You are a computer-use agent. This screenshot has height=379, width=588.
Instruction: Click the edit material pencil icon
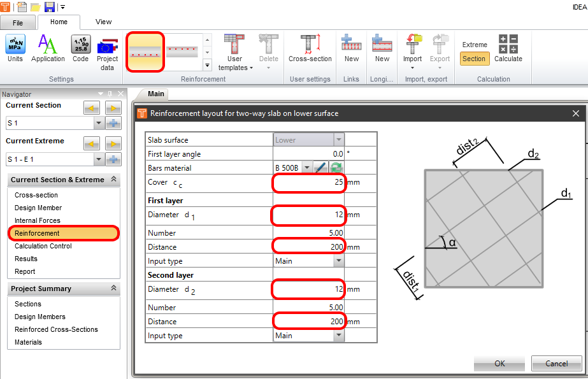pyautogui.click(x=320, y=168)
